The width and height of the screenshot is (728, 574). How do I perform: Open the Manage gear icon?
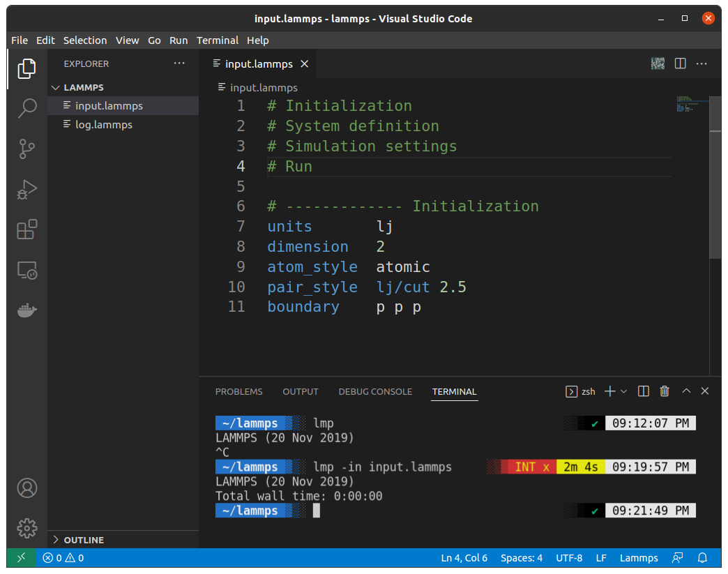pos(27,529)
